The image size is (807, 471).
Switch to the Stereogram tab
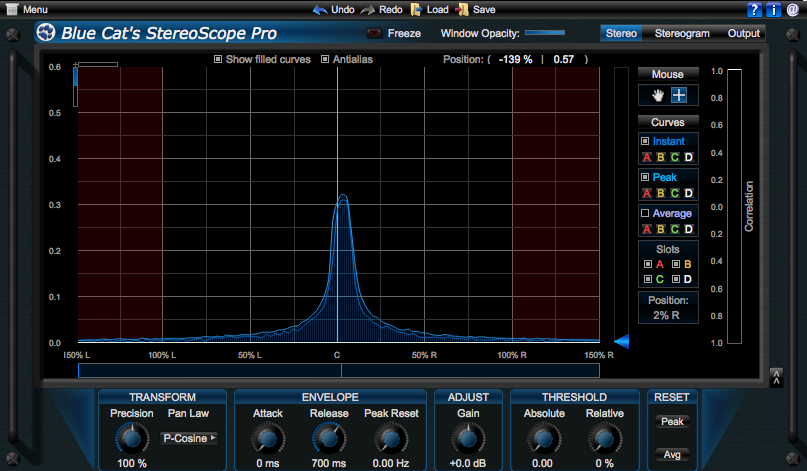pyautogui.click(x=682, y=33)
